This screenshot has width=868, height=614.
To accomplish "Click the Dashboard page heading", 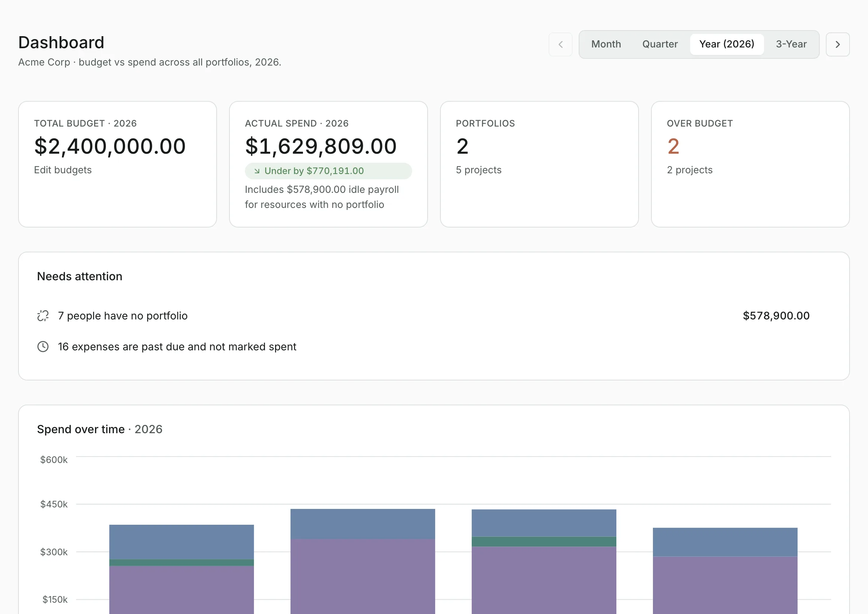I will pos(61,42).
